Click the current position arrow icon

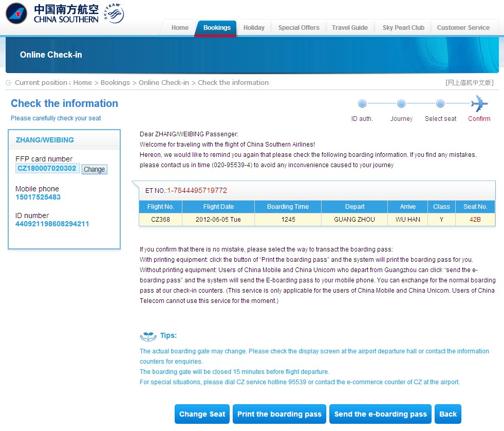click(9, 83)
